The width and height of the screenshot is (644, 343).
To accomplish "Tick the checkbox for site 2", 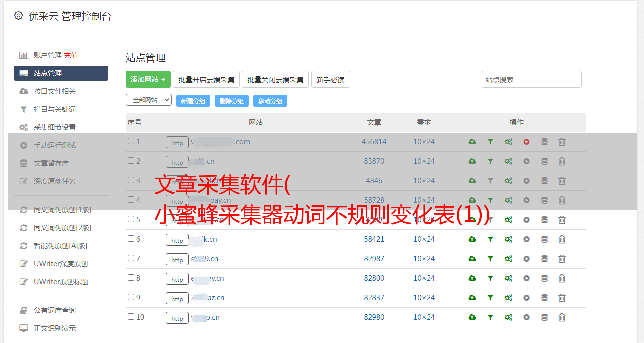I will pos(131,161).
